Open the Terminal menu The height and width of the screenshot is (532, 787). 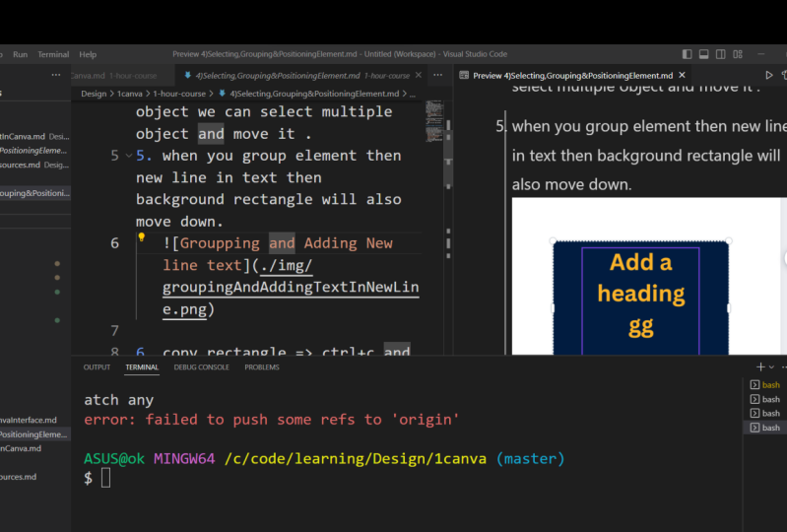[53, 54]
